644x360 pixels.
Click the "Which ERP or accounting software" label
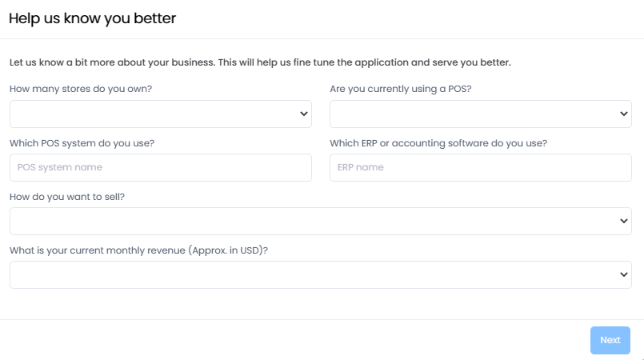438,142
